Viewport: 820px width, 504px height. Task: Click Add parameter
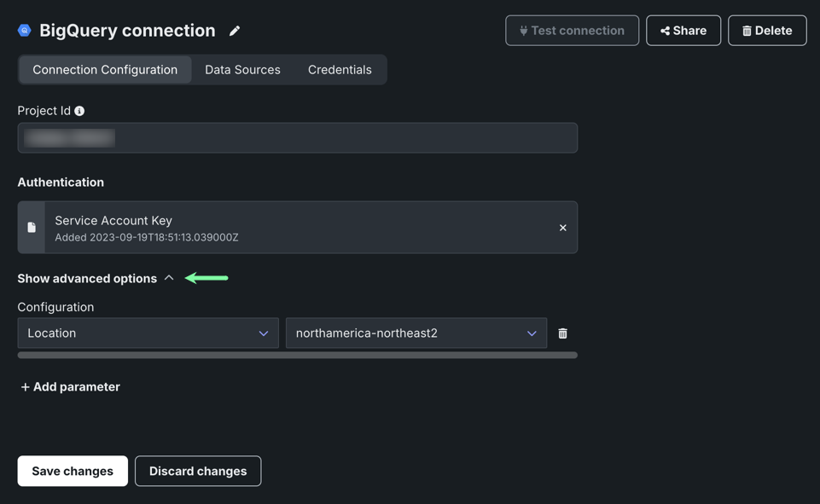pos(70,387)
